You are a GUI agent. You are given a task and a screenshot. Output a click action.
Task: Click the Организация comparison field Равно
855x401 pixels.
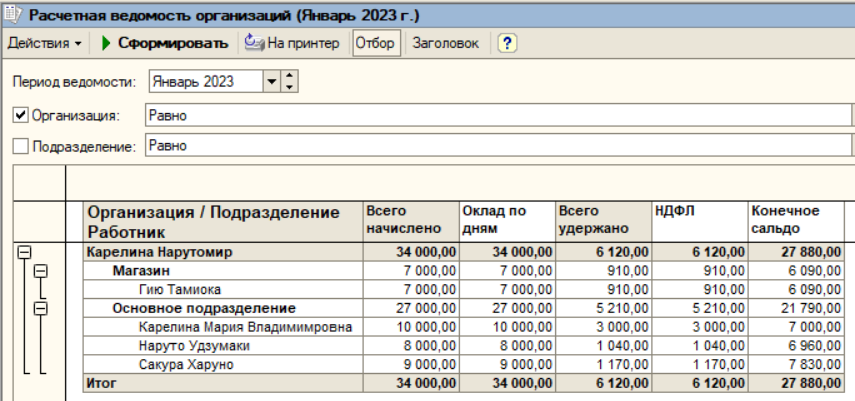tap(497, 115)
